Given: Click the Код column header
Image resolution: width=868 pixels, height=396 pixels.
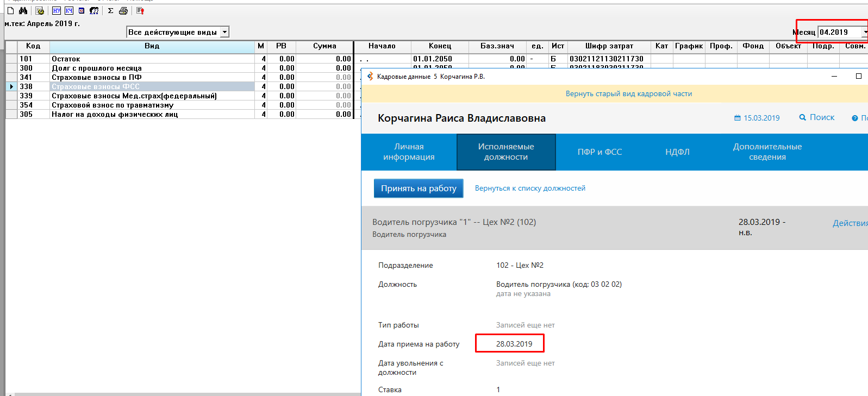Looking at the screenshot, I should click(33, 46).
